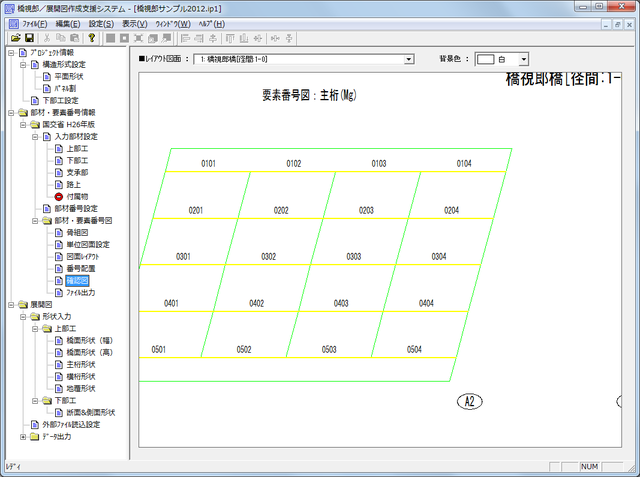Click the yellow Help question mark icon
The image size is (640, 477).
92,38
